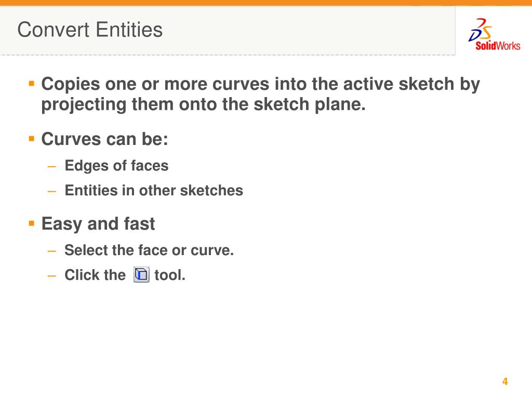This screenshot has width=532, height=399.
Task: Click the orange dash before Entities in other
Action: (51, 191)
